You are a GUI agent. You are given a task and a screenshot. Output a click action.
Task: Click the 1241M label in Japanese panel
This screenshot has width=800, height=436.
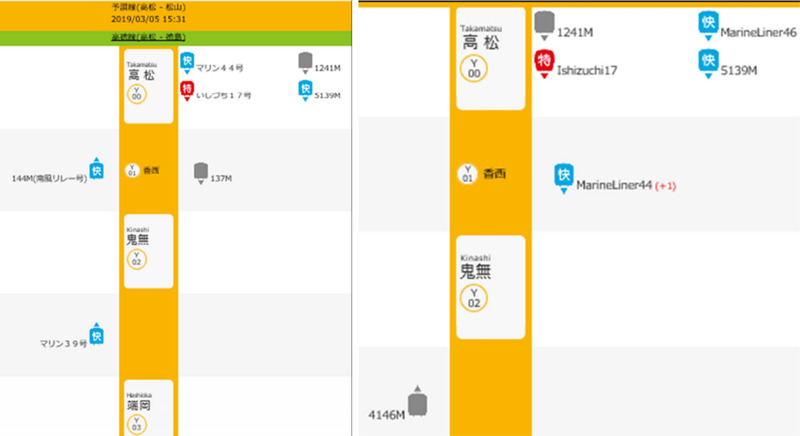(x=328, y=68)
